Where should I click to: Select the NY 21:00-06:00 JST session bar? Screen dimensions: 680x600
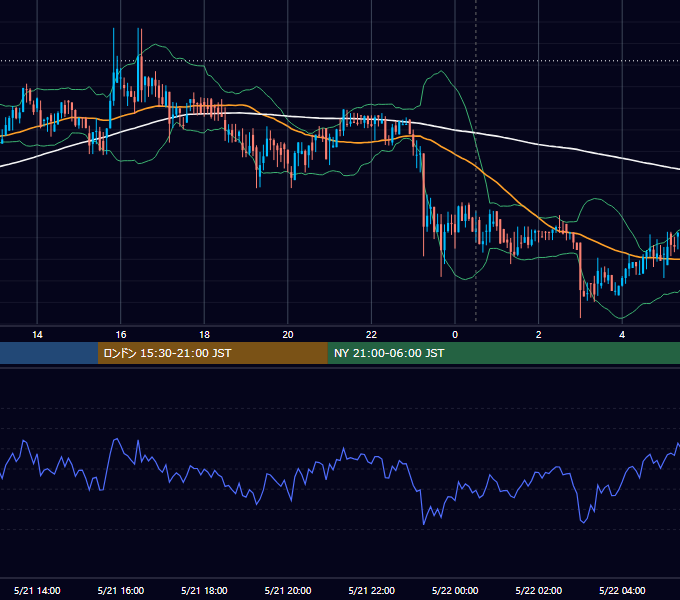[x=503, y=353]
